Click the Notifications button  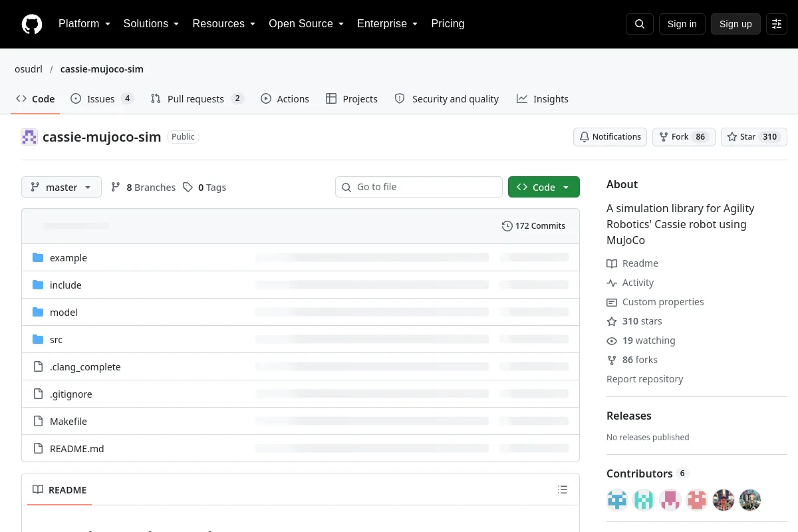click(610, 137)
